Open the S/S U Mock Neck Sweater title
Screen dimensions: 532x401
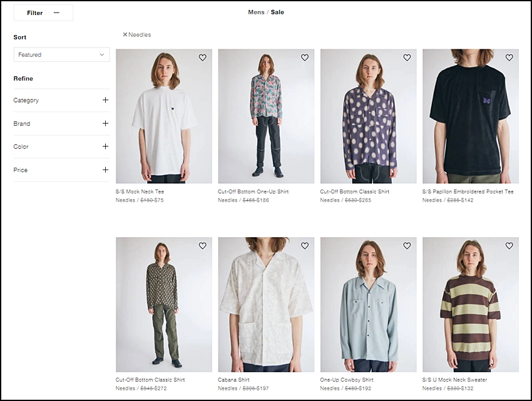[454, 380]
